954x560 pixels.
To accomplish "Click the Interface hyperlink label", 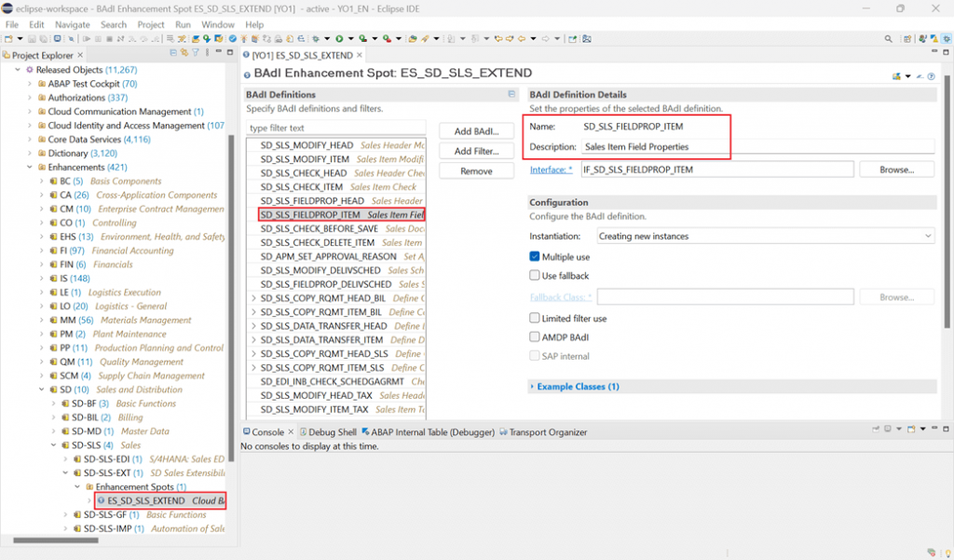I will click(x=552, y=170).
